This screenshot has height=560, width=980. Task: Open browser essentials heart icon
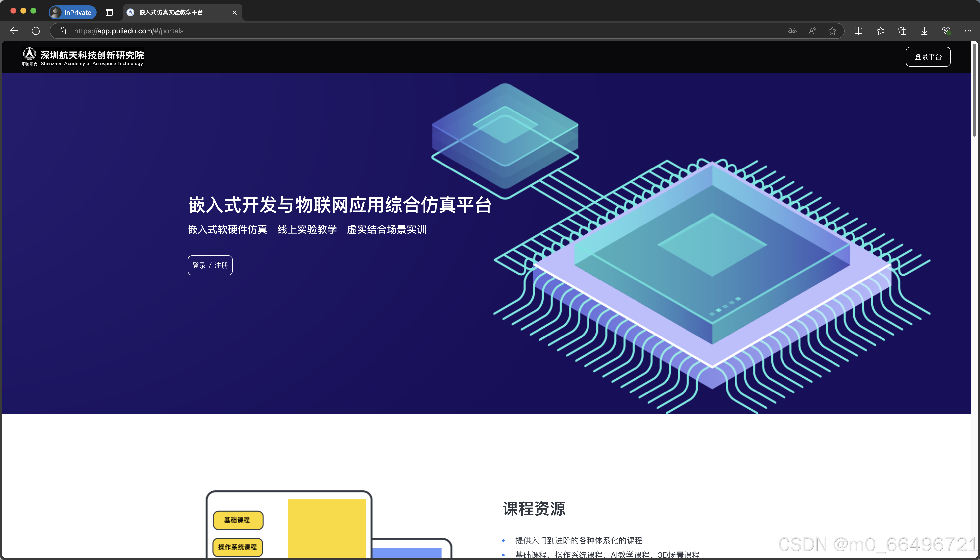coord(946,31)
